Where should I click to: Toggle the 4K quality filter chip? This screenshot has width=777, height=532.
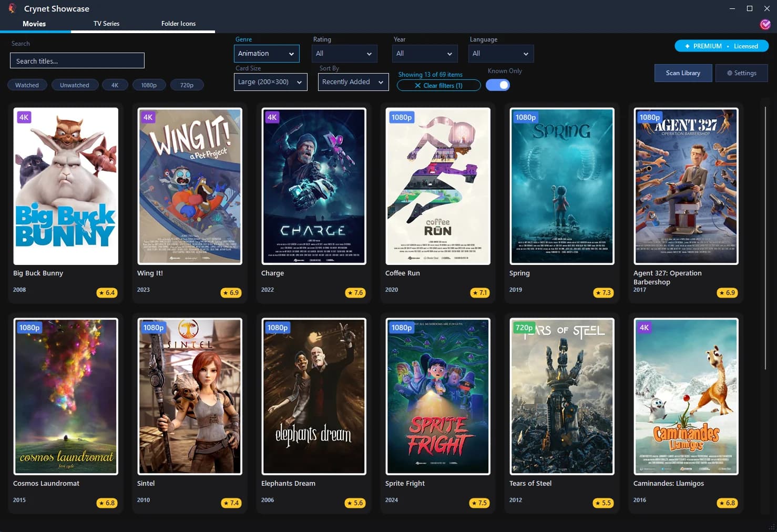pos(115,85)
